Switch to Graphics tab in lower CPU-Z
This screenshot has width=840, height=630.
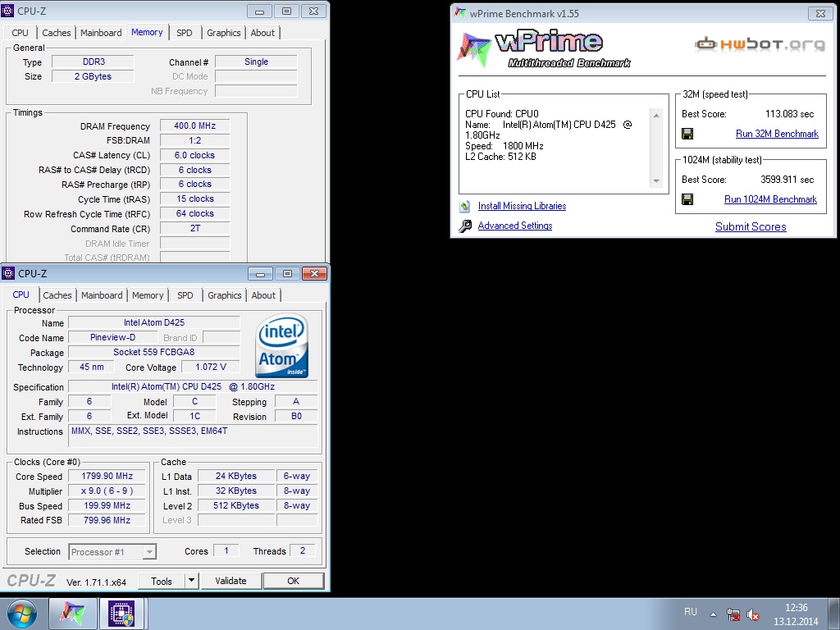point(225,295)
